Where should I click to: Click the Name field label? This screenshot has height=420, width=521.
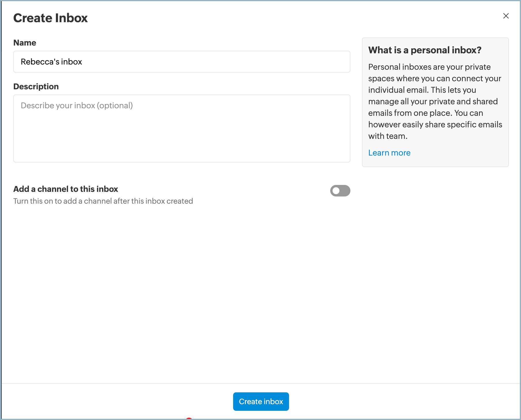25,43
